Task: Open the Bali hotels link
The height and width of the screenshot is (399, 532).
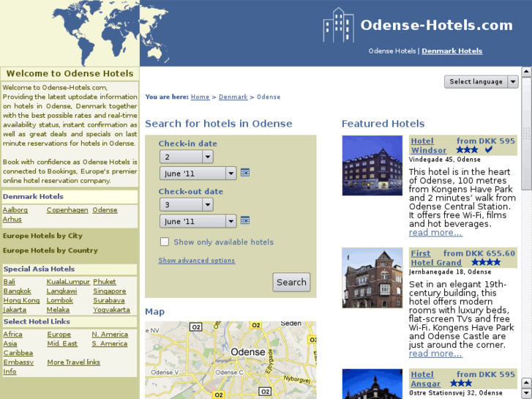Action: coord(10,282)
